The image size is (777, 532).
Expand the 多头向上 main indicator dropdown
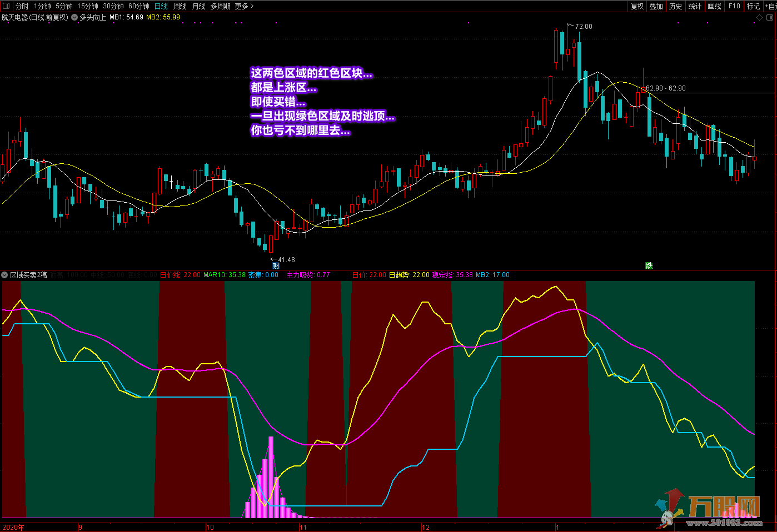(x=74, y=17)
